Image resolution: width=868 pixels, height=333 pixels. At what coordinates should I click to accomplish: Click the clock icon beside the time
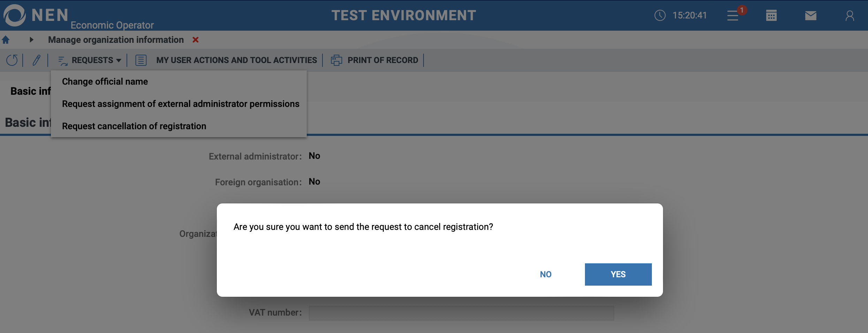660,15
